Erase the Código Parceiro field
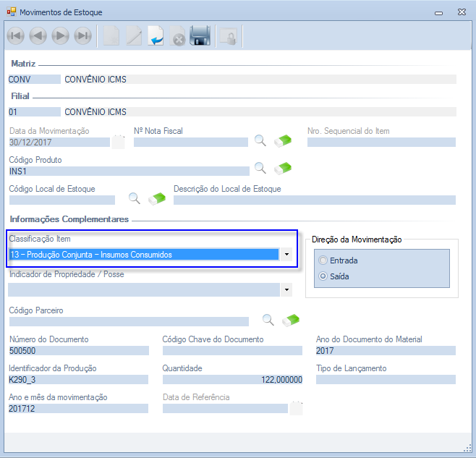The image size is (476, 458). tap(291, 320)
